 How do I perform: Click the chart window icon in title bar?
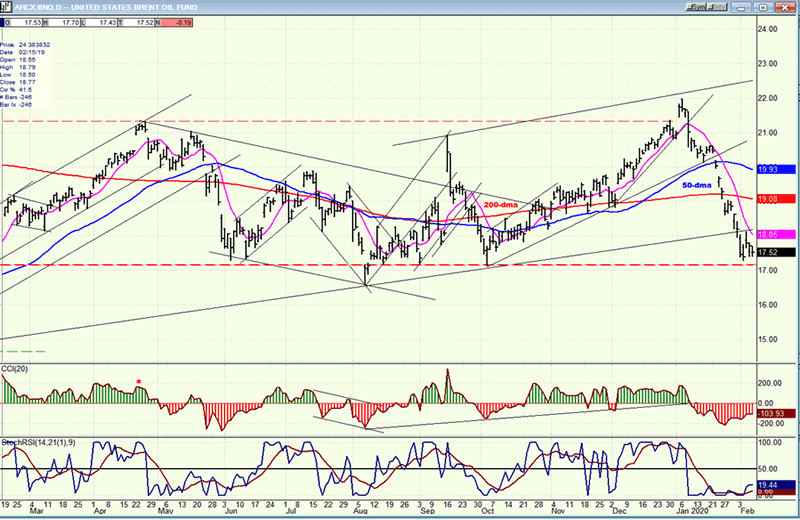[x=7, y=5]
